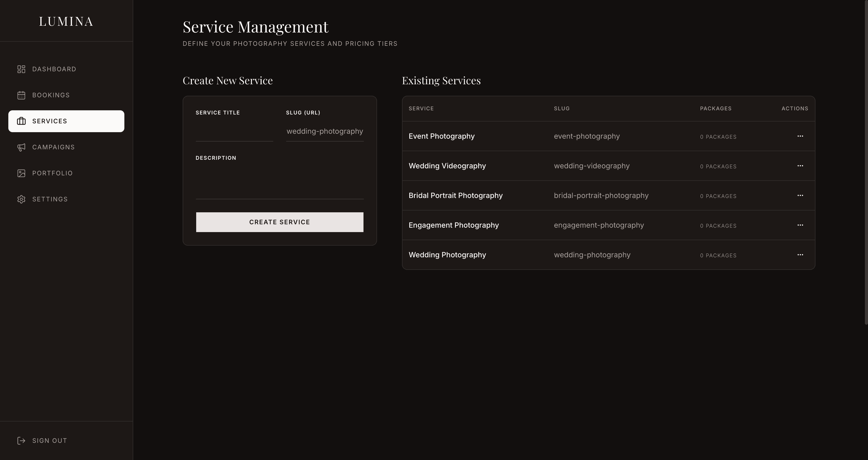The image size is (868, 460).
Task: Select the Event Photography service name
Action: [x=441, y=136]
